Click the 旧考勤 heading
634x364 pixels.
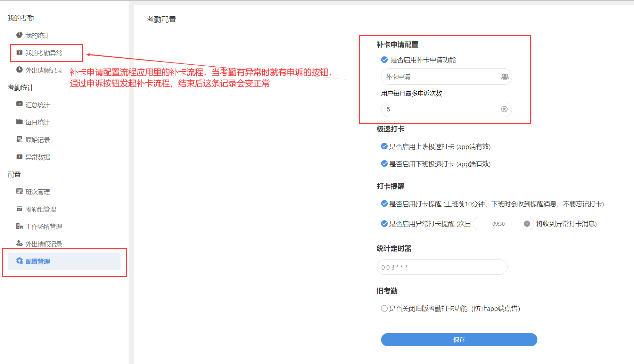click(x=387, y=291)
